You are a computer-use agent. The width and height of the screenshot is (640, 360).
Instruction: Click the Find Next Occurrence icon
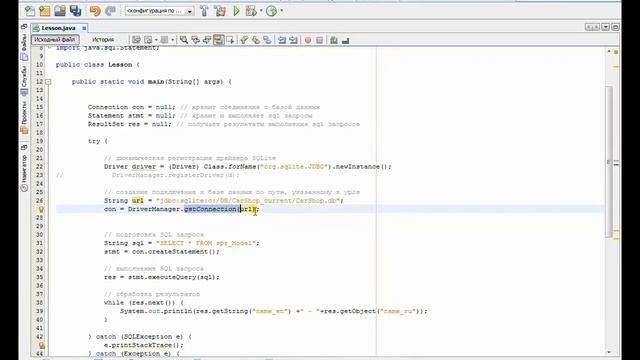[x=207, y=40]
